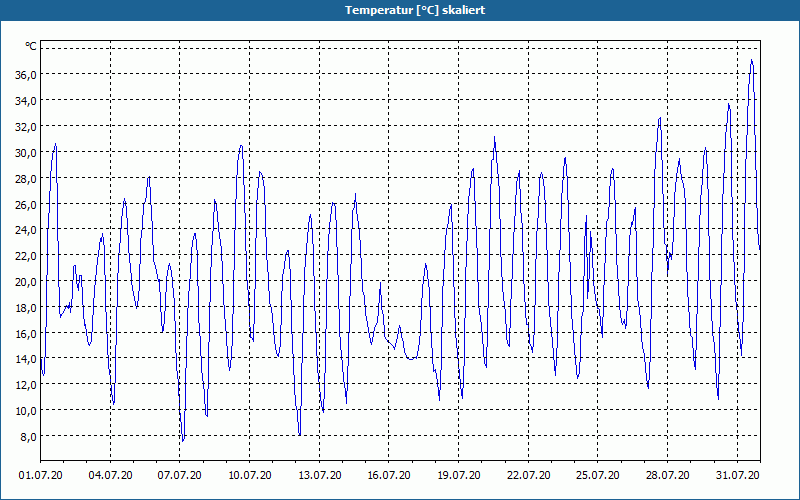Click the 28.07.20 date label
This screenshot has height=500, width=800.
click(667, 475)
